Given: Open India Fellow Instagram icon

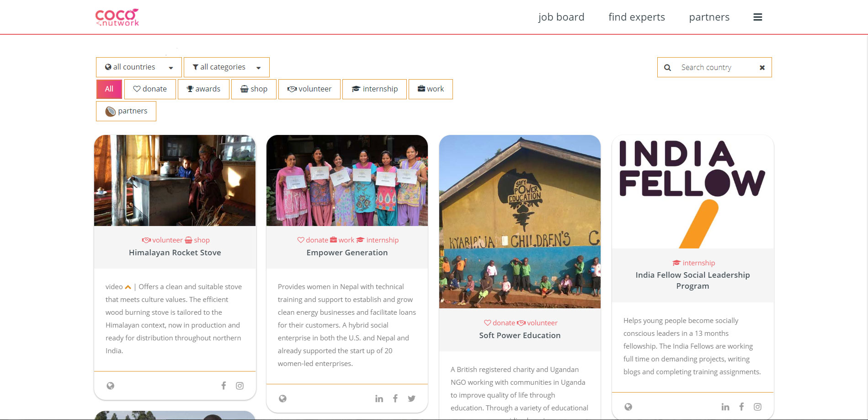Looking at the screenshot, I should click(x=757, y=407).
